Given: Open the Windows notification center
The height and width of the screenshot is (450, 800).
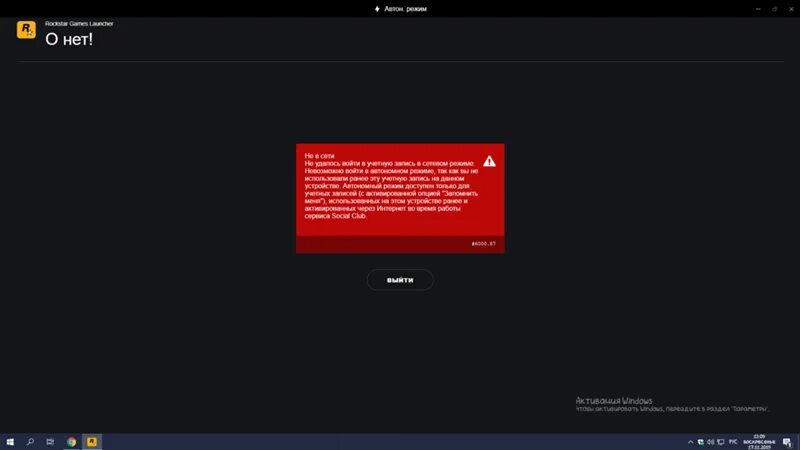Looking at the screenshot, I should click(x=787, y=442).
